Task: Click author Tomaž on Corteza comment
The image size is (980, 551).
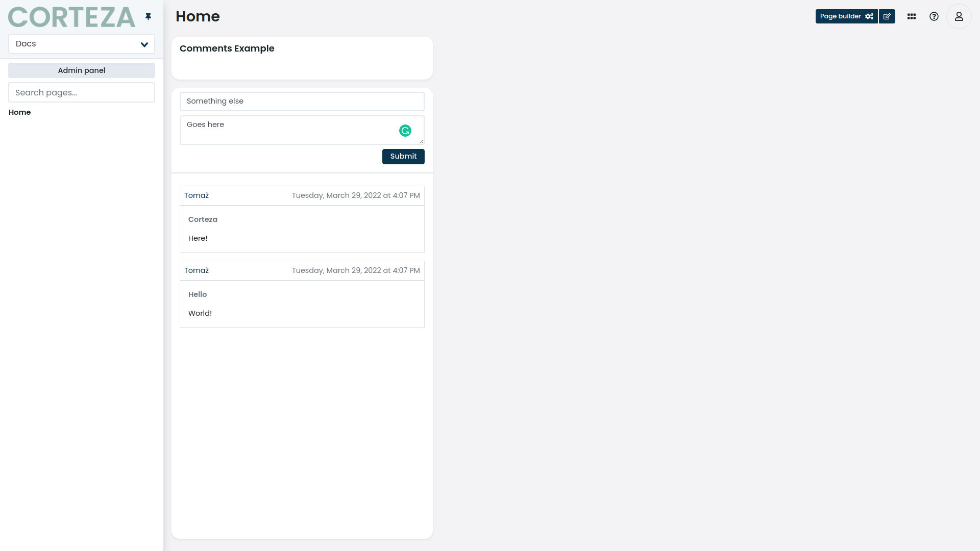Action: pyautogui.click(x=197, y=196)
